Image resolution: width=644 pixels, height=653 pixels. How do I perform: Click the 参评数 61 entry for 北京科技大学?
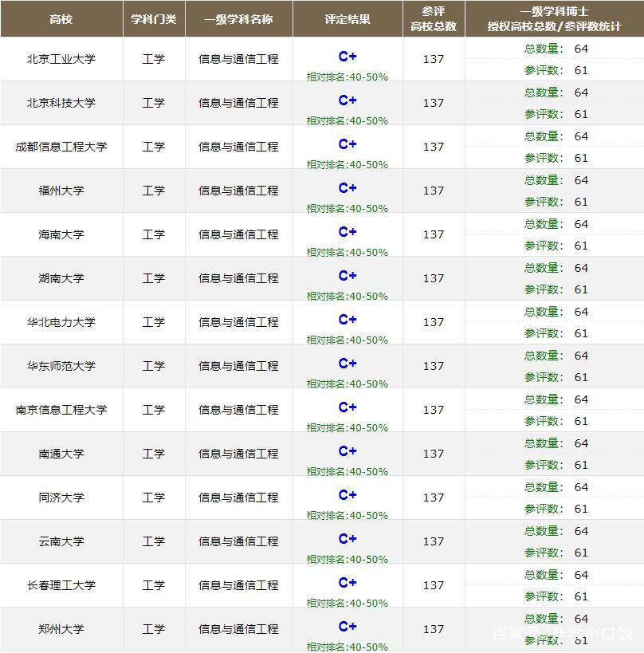(x=556, y=114)
